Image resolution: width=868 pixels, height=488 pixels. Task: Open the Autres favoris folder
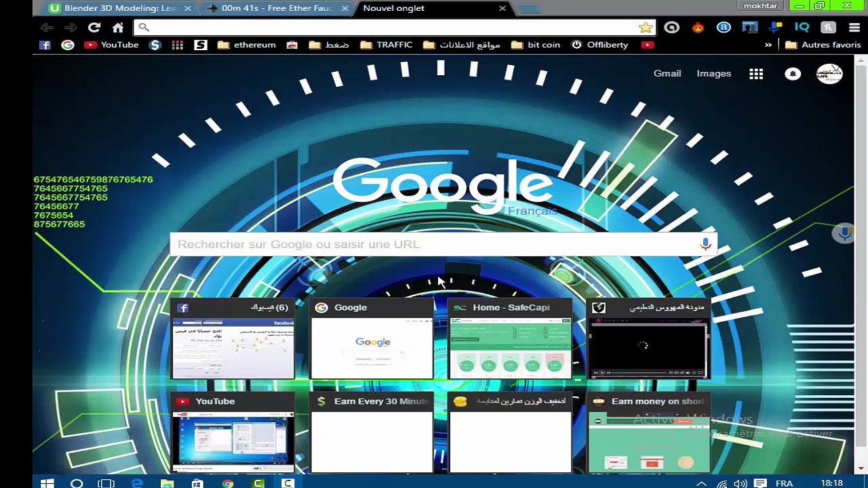pyautogui.click(x=823, y=45)
